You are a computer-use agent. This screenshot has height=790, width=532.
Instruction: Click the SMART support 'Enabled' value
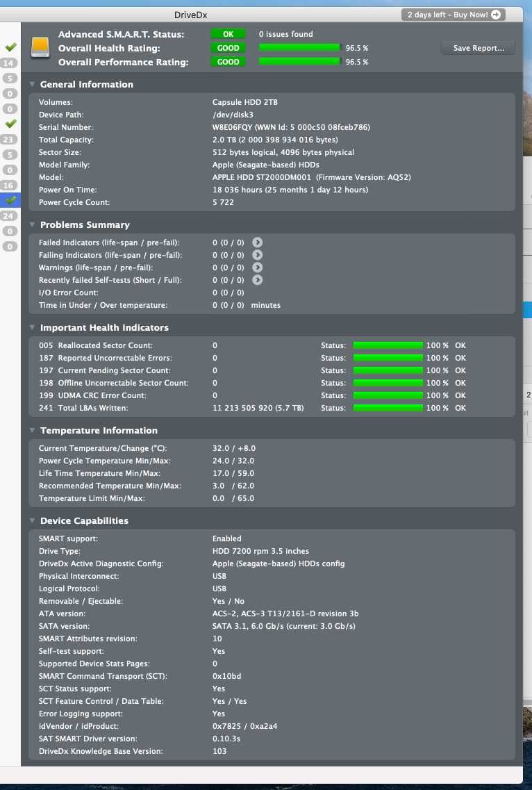click(x=226, y=538)
